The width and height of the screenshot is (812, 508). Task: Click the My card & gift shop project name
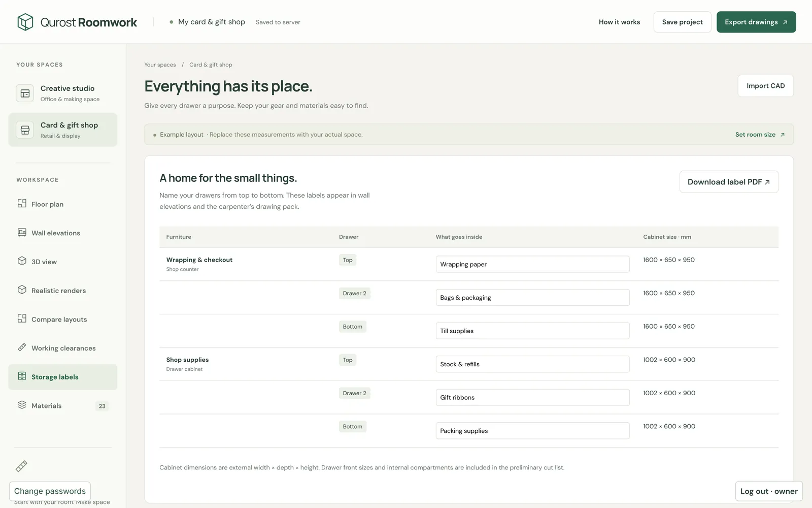pyautogui.click(x=212, y=22)
